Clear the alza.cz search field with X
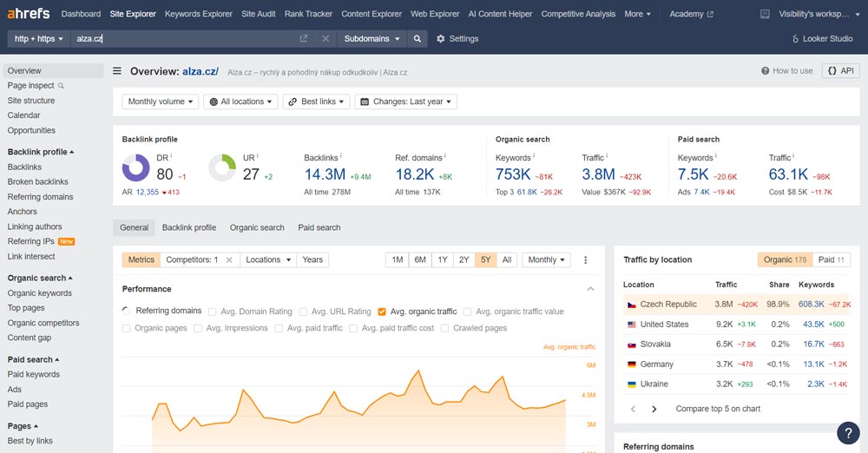The image size is (868, 453). coord(325,39)
